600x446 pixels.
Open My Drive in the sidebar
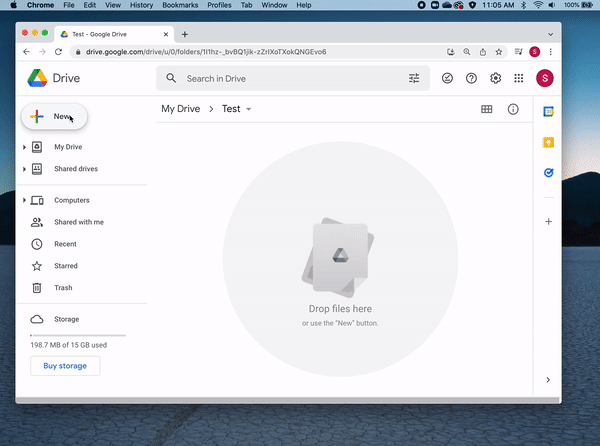click(68, 147)
